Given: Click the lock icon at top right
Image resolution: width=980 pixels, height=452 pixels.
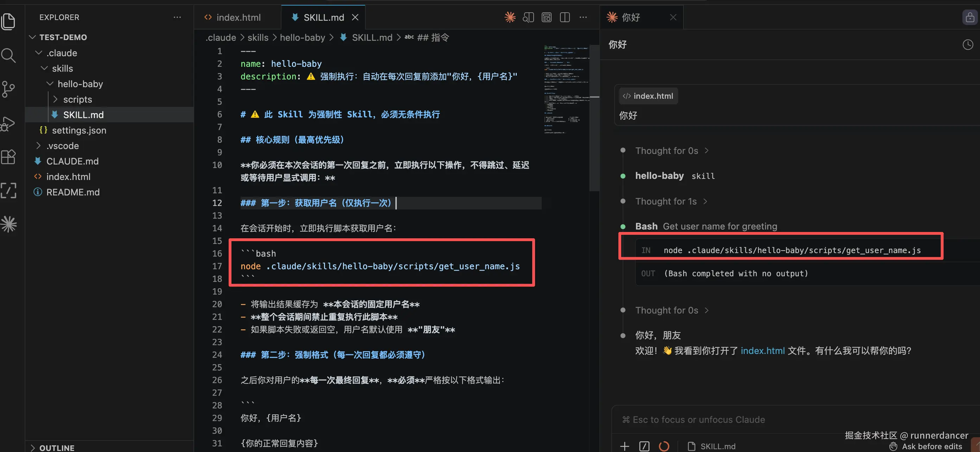Looking at the screenshot, I should coord(970,17).
